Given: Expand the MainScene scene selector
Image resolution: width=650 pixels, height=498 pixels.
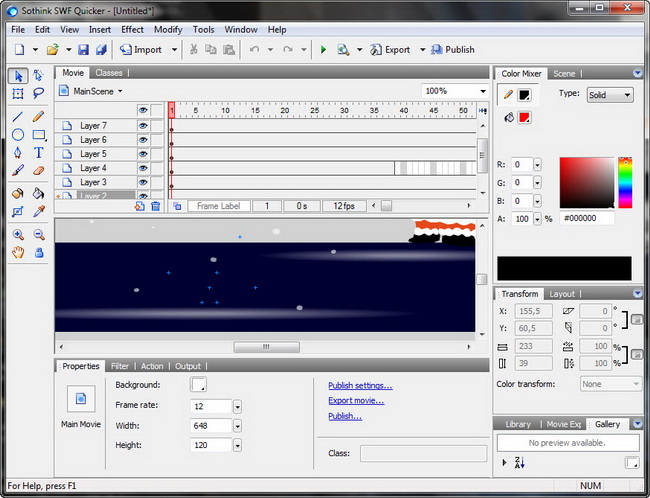Looking at the screenshot, I should coord(98,91).
